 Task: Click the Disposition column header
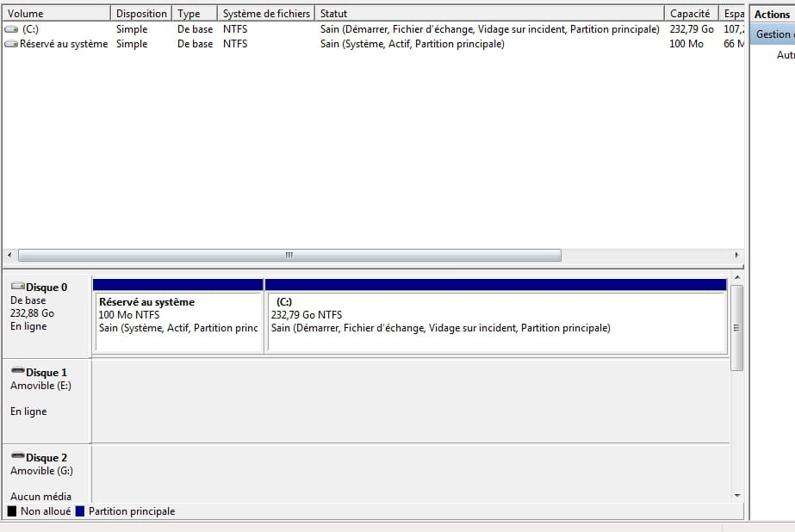pos(141,14)
